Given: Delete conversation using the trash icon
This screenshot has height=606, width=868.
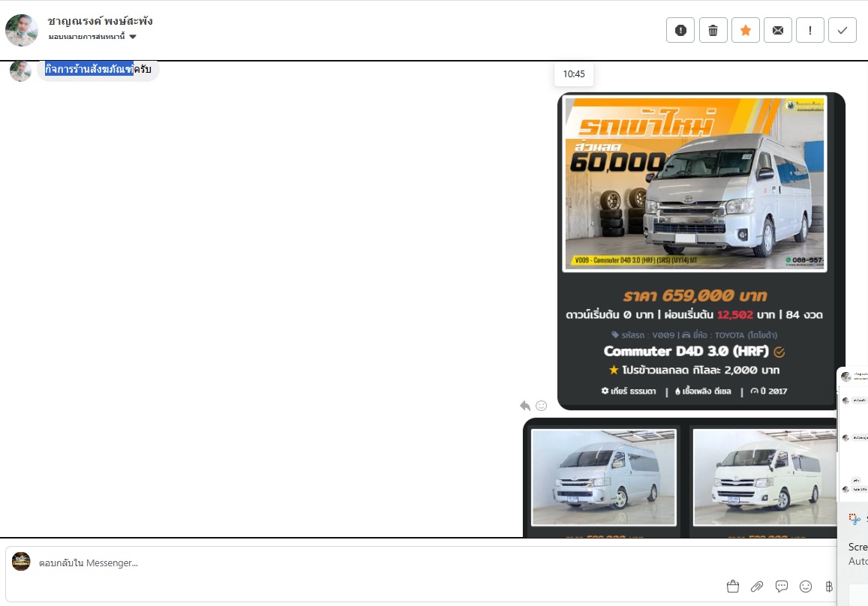Looking at the screenshot, I should tap(713, 30).
